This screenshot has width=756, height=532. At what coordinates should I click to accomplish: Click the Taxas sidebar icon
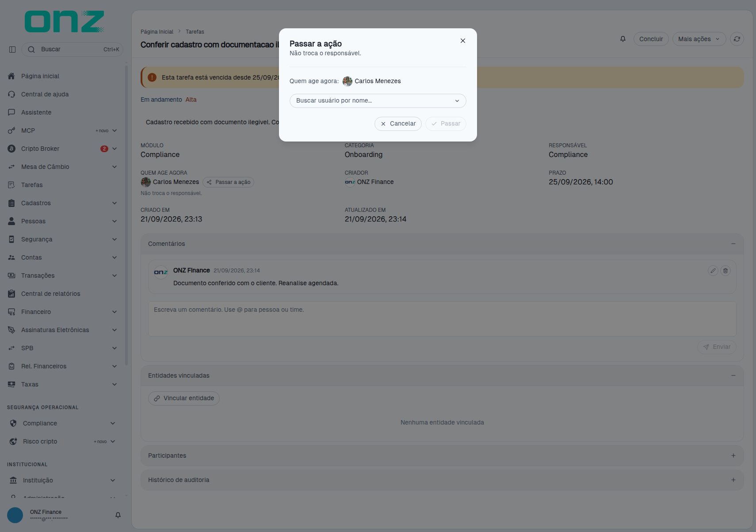(x=11, y=384)
